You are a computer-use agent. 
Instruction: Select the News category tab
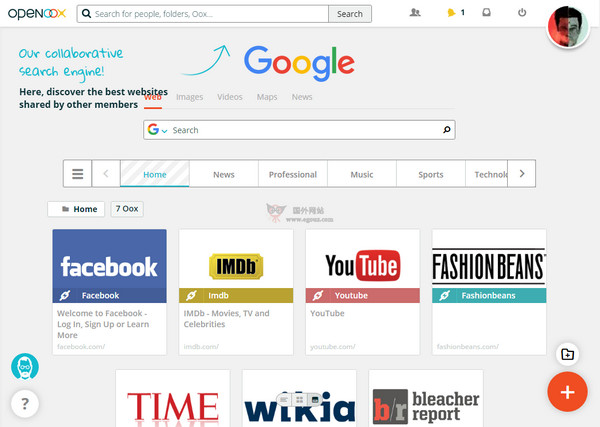[x=224, y=174]
